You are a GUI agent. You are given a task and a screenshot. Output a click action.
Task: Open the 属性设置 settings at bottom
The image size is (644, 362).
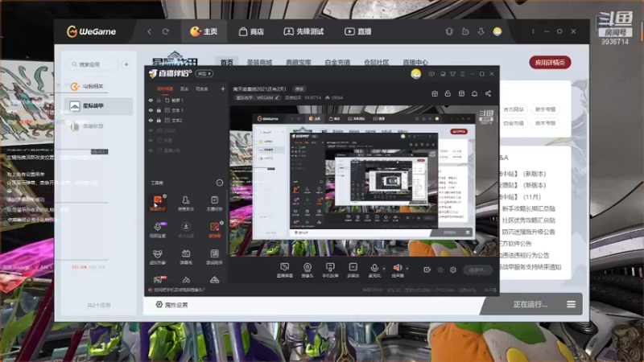pos(171,305)
